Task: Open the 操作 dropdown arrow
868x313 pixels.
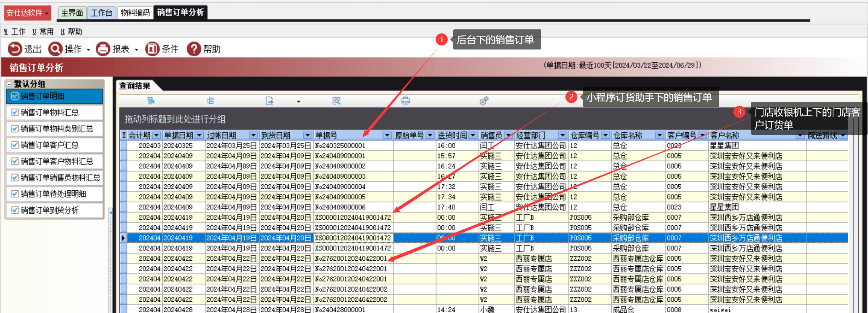Action: click(88, 50)
